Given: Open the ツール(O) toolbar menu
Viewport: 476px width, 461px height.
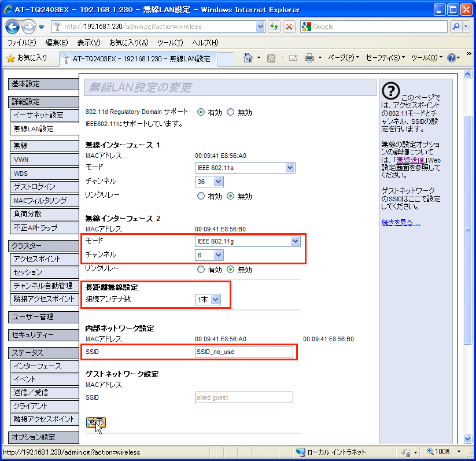Looking at the screenshot, I should click(426, 58).
